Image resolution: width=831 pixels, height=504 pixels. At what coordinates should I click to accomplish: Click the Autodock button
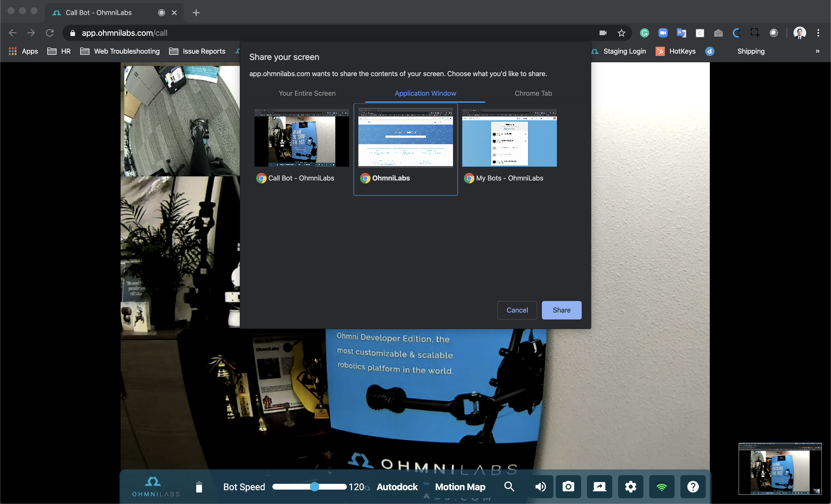click(397, 487)
